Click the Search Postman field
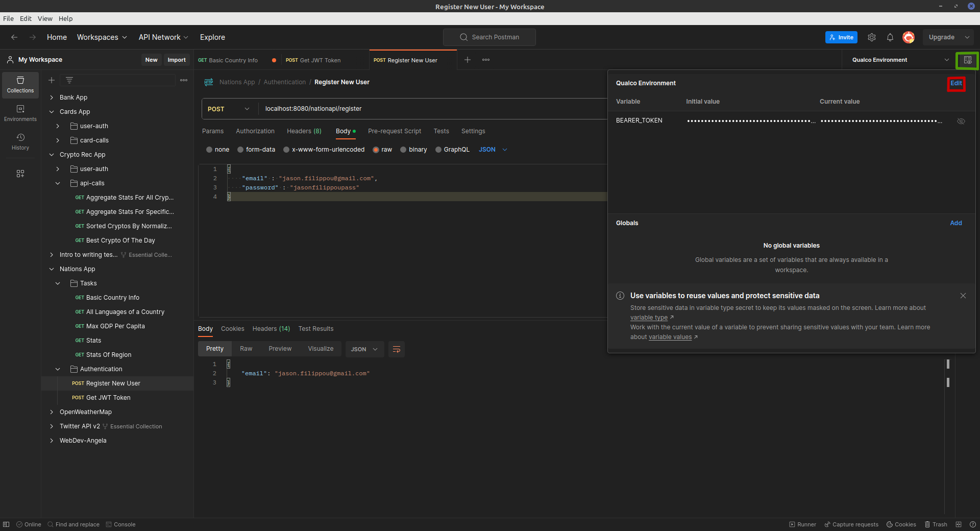 [489, 37]
